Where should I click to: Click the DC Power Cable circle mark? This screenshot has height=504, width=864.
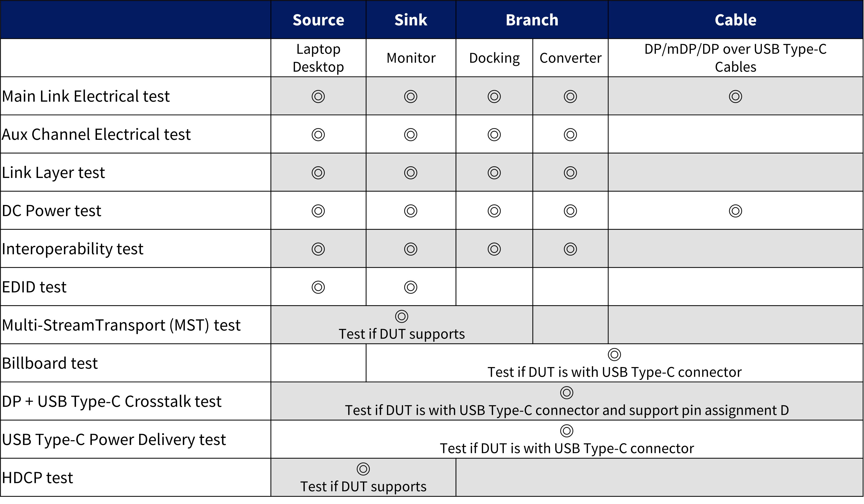736,211
